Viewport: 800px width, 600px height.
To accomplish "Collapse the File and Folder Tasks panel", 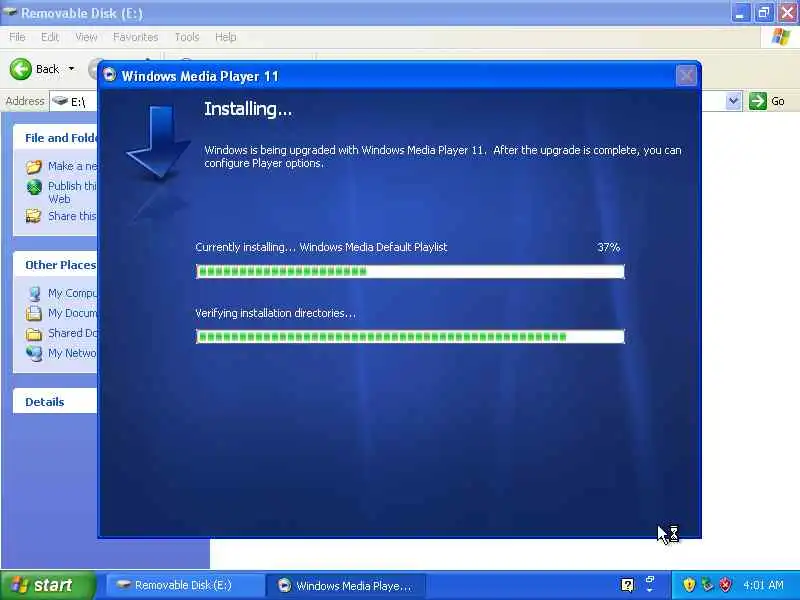I will point(55,138).
